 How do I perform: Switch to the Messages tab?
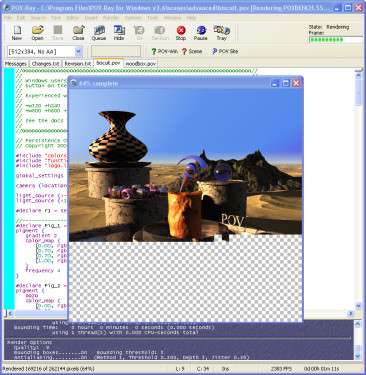click(16, 63)
